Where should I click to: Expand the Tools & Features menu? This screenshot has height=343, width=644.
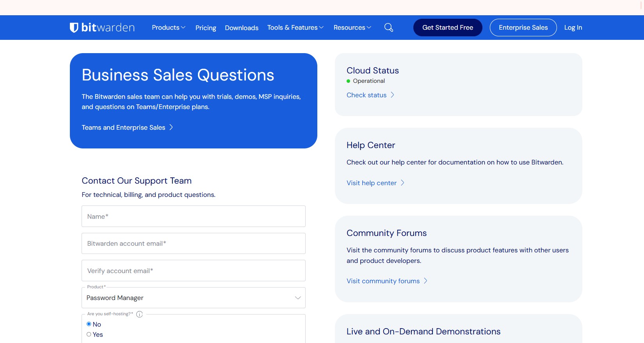click(x=295, y=27)
